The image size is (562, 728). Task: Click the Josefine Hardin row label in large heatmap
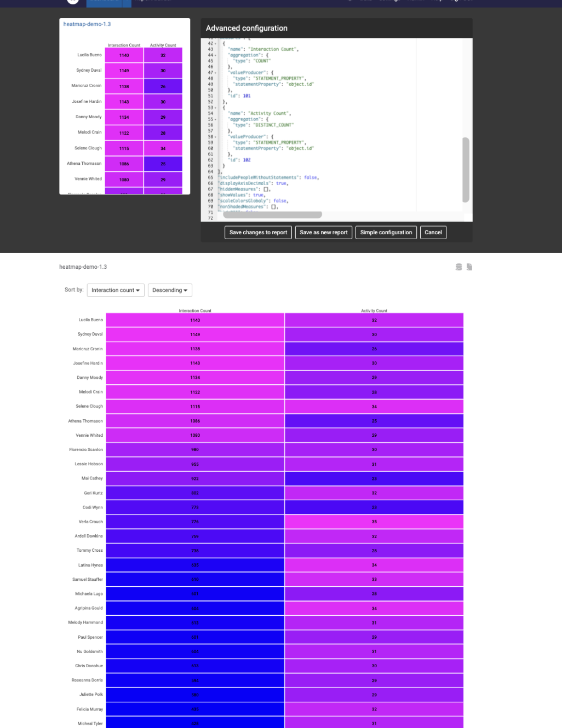click(88, 363)
